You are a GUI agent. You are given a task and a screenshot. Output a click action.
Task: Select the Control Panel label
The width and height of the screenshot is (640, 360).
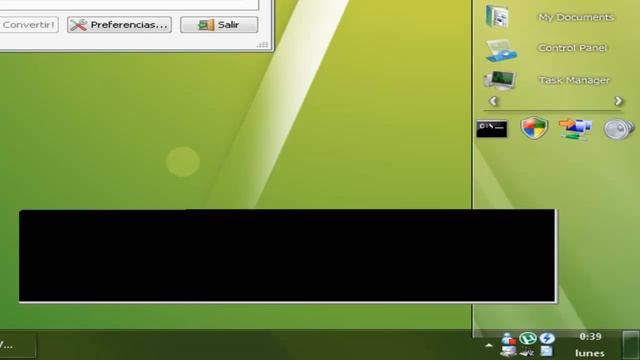click(x=572, y=48)
